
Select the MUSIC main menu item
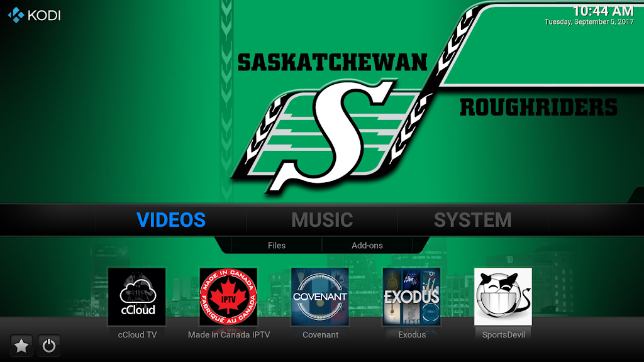[x=322, y=220]
